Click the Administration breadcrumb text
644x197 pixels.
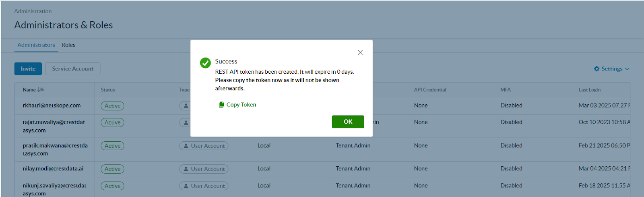[x=33, y=11]
